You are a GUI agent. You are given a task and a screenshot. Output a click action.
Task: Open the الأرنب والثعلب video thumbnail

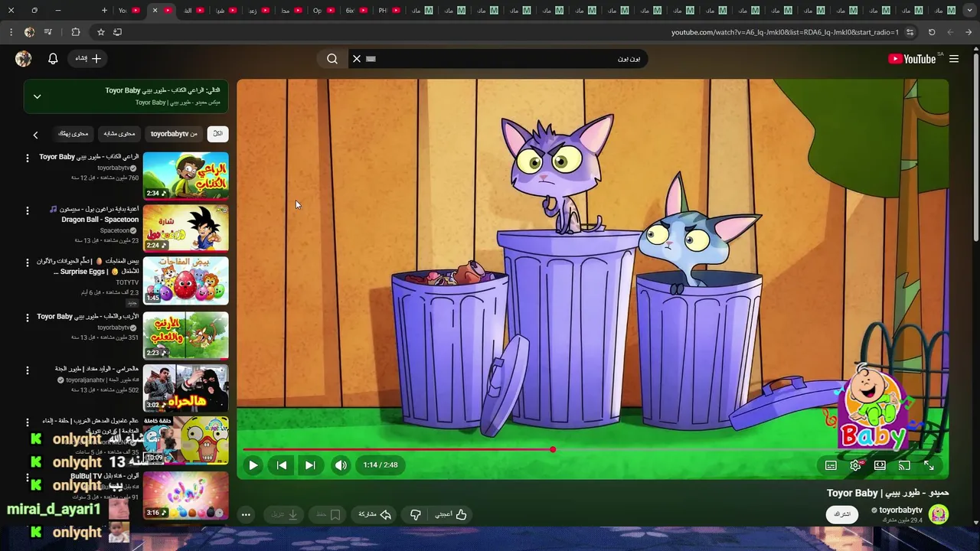(186, 335)
